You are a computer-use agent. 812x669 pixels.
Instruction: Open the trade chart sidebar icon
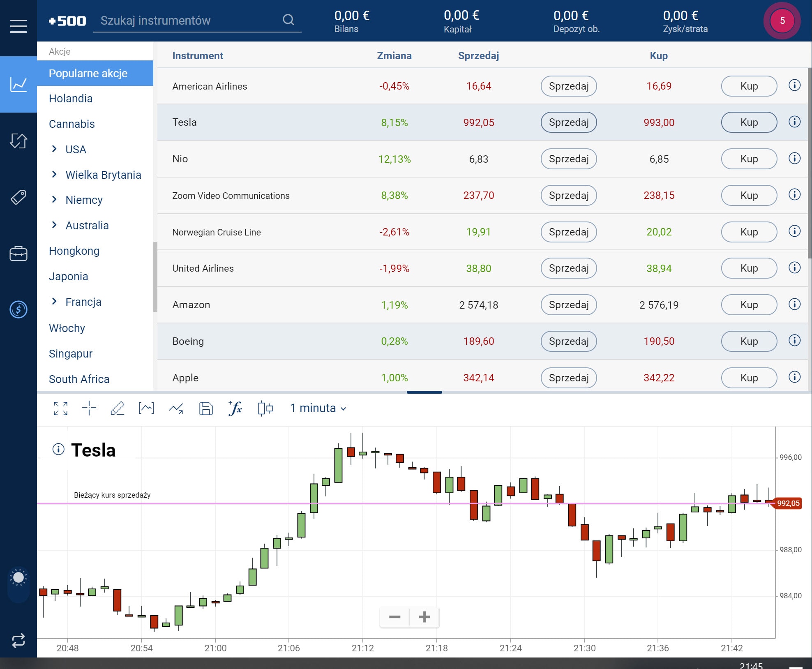point(18,85)
